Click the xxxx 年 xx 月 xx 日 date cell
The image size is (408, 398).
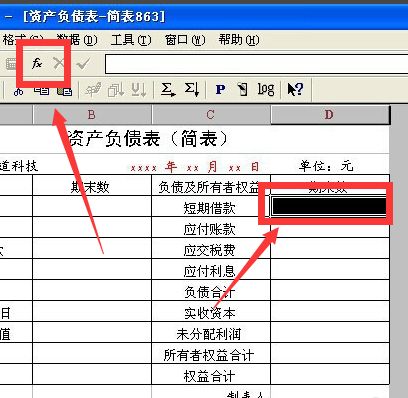coord(195,166)
